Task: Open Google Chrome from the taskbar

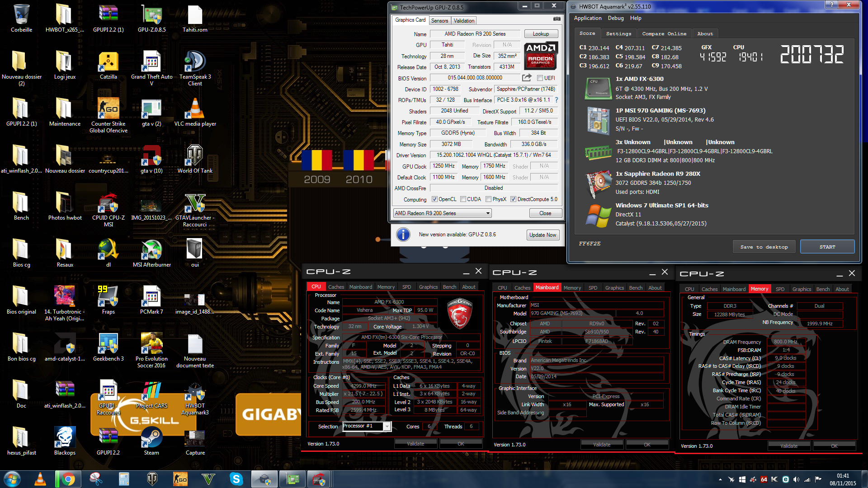Action: click(68, 479)
